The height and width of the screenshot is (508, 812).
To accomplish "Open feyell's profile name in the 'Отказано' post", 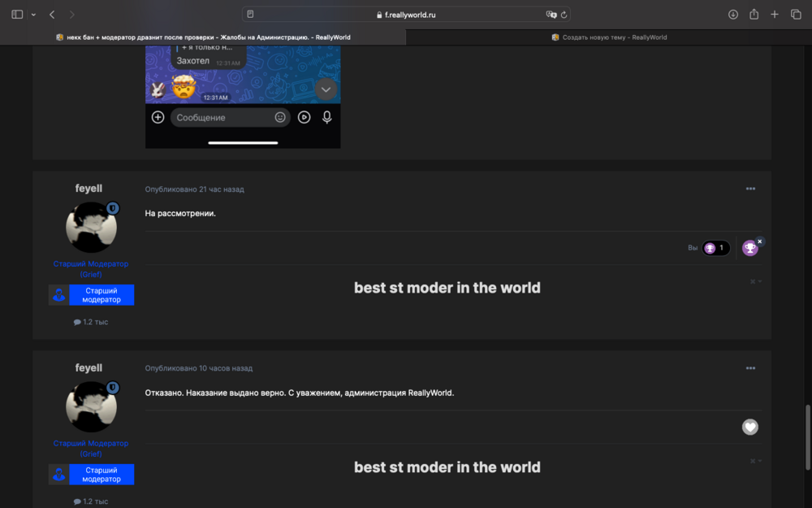I will [x=89, y=367].
